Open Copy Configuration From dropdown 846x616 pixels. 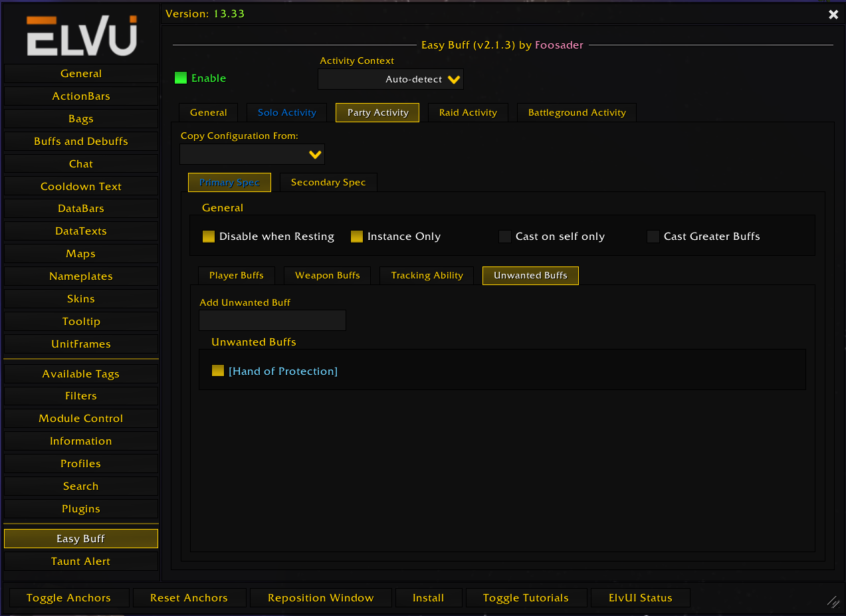click(x=253, y=154)
